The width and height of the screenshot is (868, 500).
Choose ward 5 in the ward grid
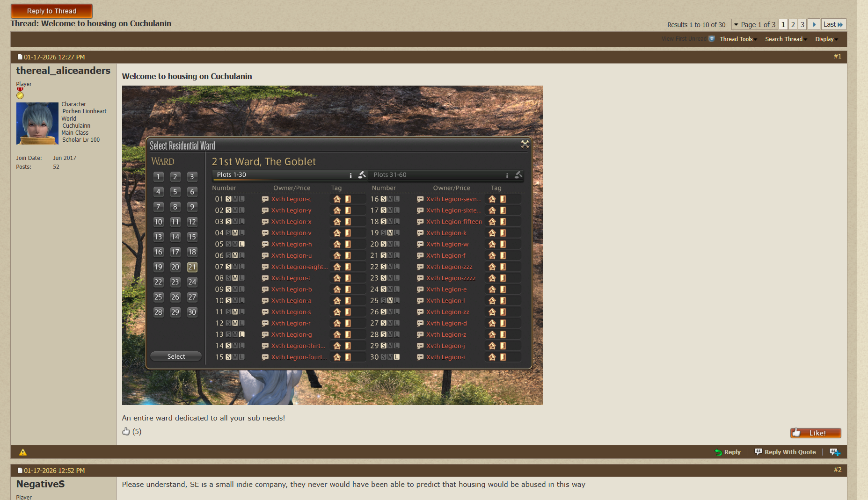click(175, 192)
